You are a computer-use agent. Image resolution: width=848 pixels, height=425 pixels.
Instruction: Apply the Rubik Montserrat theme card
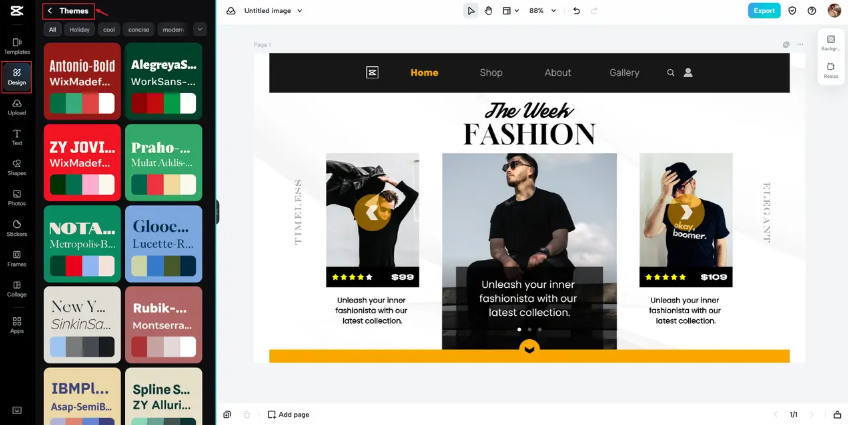[163, 324]
